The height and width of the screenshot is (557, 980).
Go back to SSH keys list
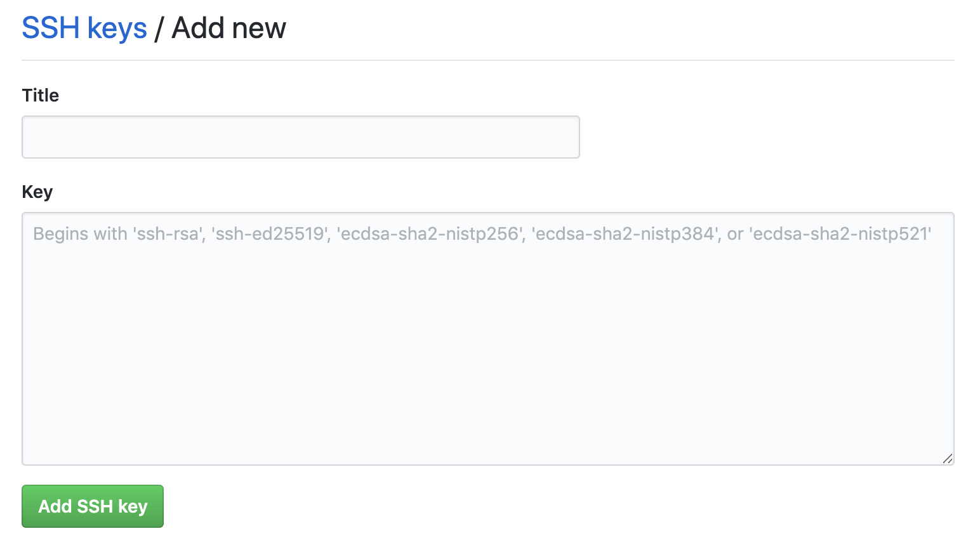tap(84, 29)
